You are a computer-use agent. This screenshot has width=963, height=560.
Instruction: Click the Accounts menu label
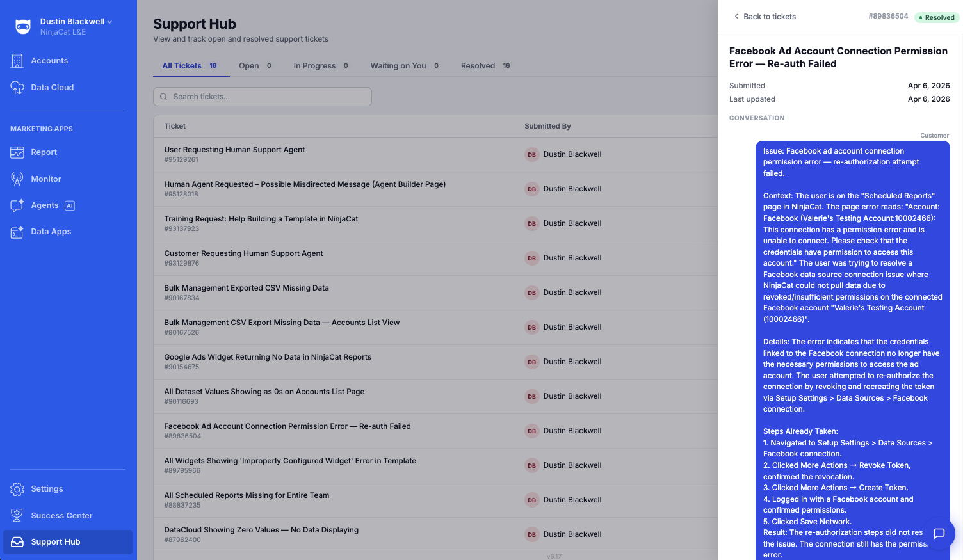tap(49, 61)
